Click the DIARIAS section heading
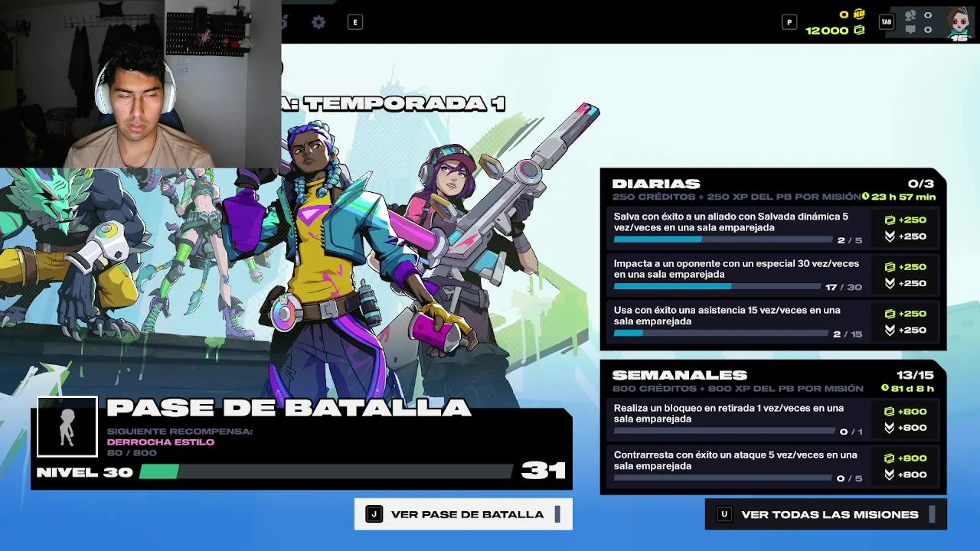 click(656, 184)
